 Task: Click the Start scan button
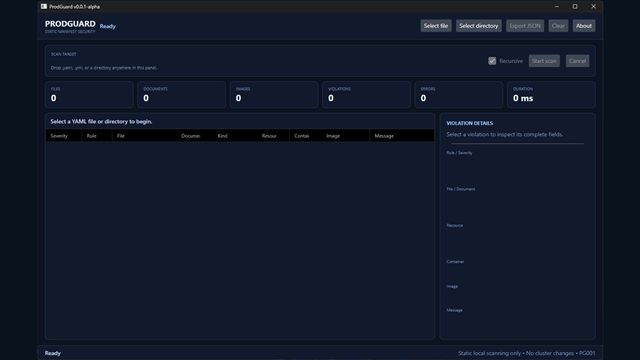pyautogui.click(x=544, y=61)
